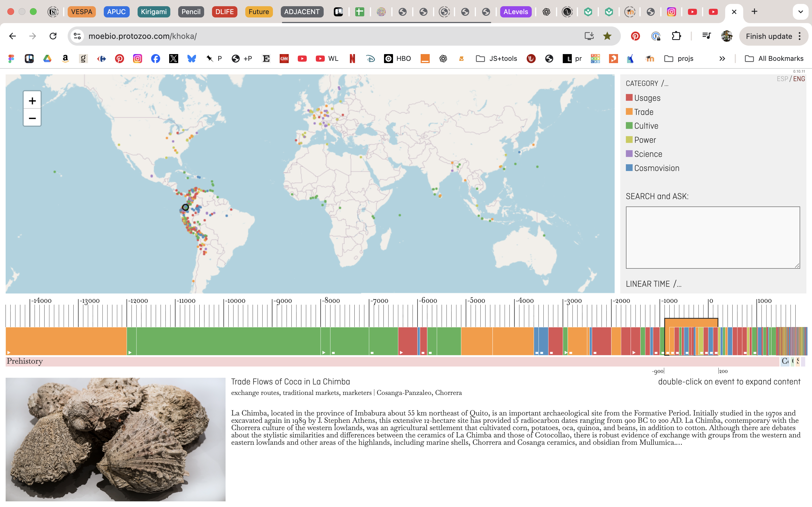Screen dimensions: 812x507
Task: Open the media controls icon in the toolbar
Action: 706,36
